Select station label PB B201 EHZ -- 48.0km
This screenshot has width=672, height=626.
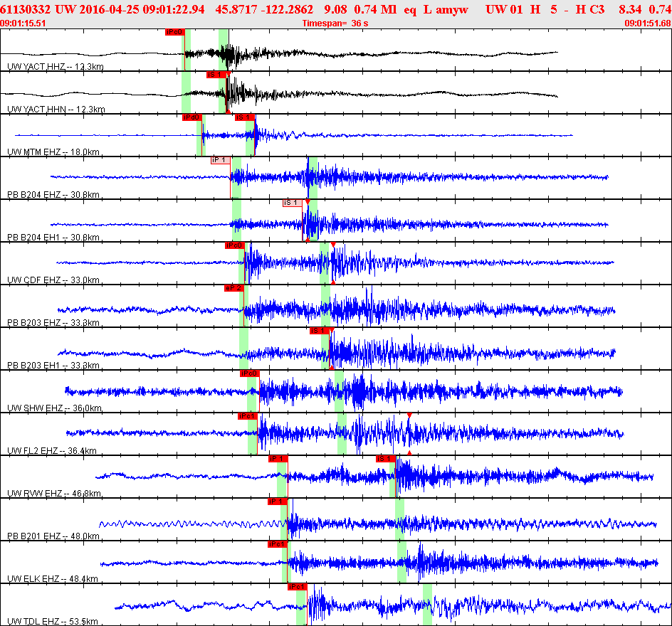pos(53,536)
